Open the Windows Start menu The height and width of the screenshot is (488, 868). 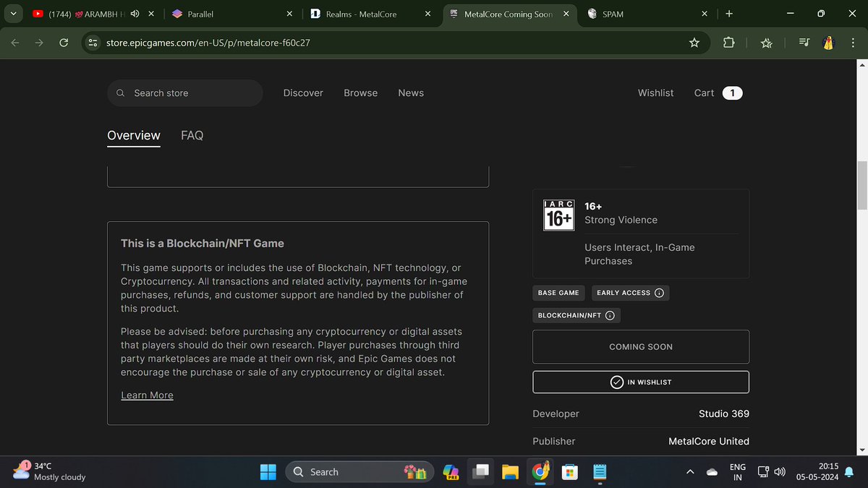coord(268,472)
